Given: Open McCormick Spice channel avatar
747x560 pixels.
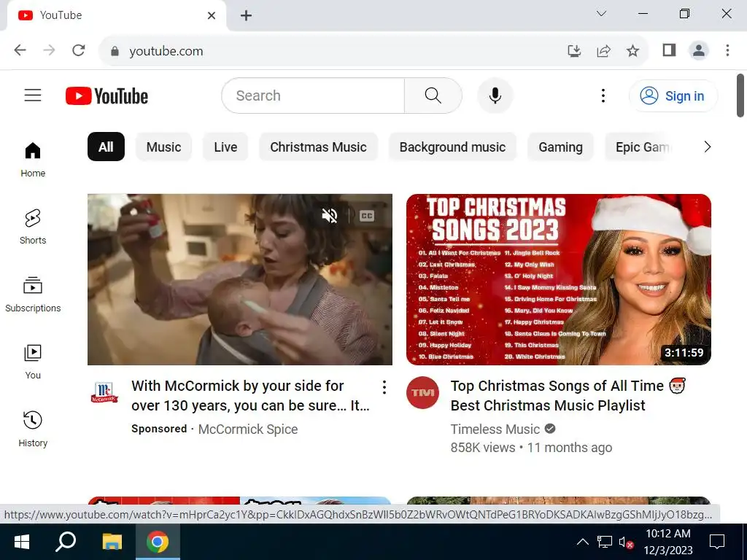Looking at the screenshot, I should [x=104, y=392].
